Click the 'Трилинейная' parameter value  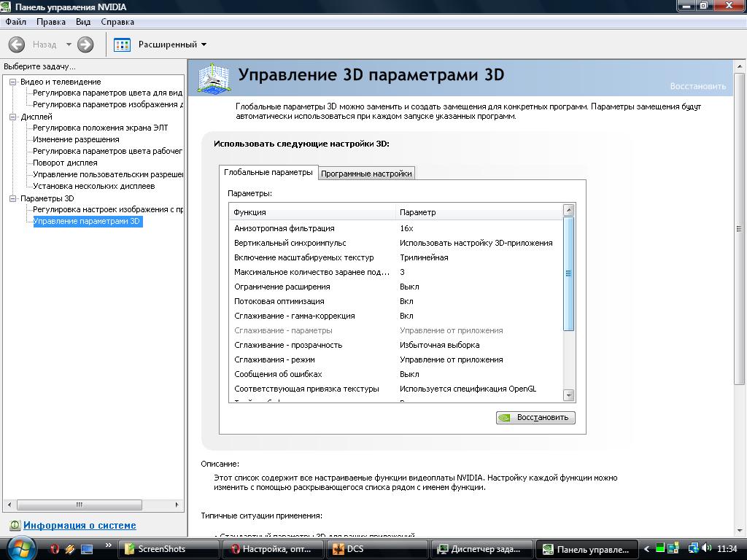[424, 257]
